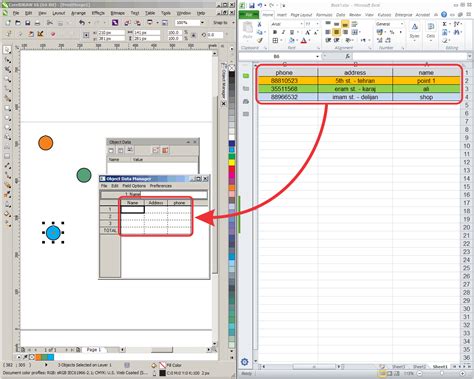This screenshot has height=379, width=474.
Task: Select the Pick tool in CorelDRAW toolbox
Action: (x=7, y=50)
